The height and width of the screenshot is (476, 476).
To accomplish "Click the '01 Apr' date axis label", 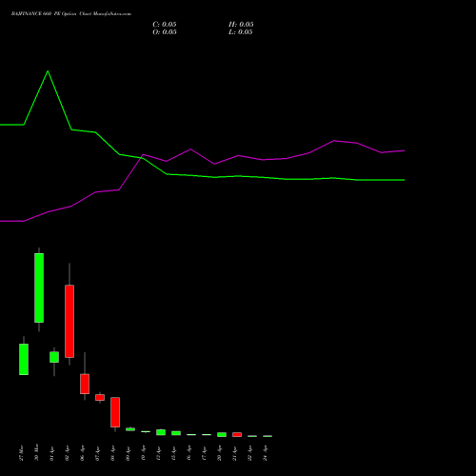I will tap(51, 453).
